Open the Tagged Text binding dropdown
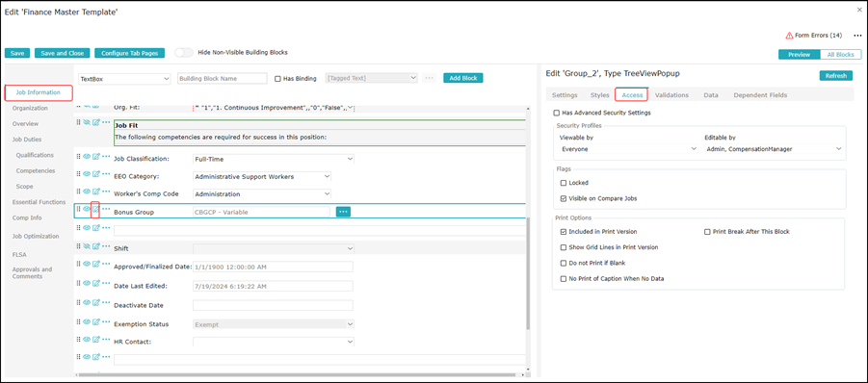Viewport: 868px width, 383px height. coord(372,79)
